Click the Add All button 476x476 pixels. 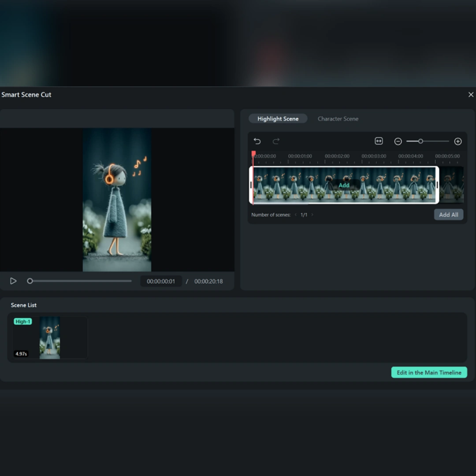click(x=448, y=215)
